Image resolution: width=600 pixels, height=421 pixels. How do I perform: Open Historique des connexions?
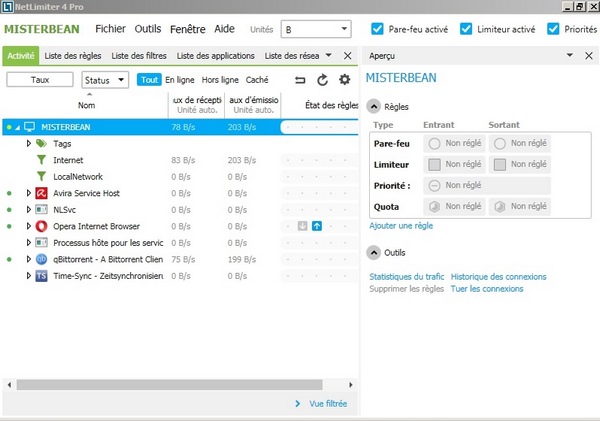pyautogui.click(x=499, y=277)
